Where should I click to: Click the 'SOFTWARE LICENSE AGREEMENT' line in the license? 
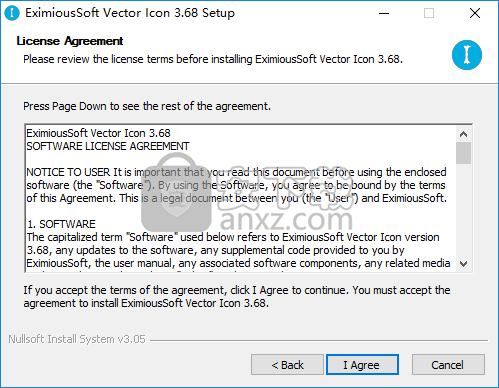[108, 146]
